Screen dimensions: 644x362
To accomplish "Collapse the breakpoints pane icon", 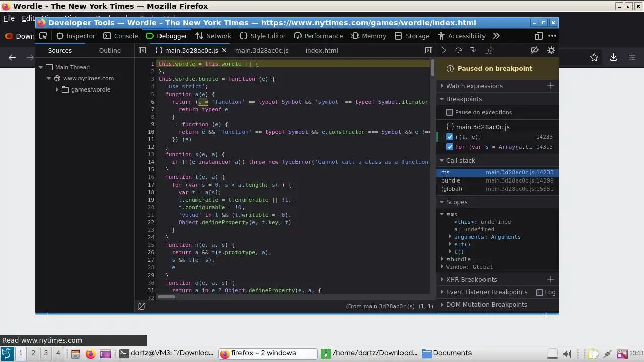I will click(x=429, y=50).
